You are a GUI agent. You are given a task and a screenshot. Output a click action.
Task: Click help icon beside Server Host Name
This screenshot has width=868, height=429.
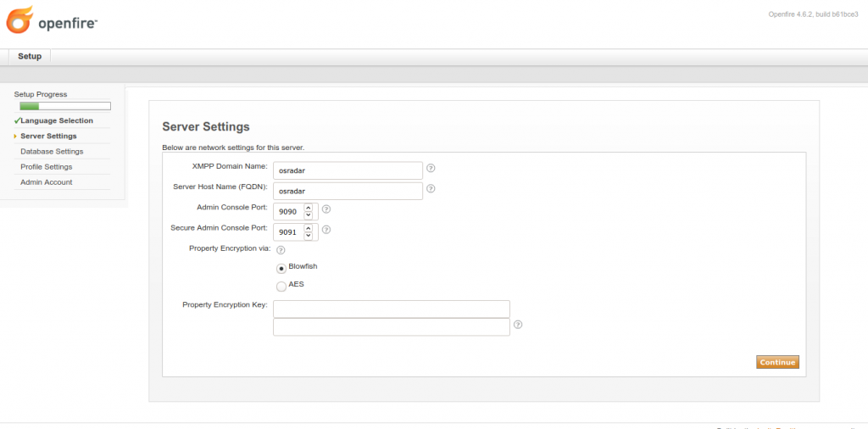tap(431, 189)
